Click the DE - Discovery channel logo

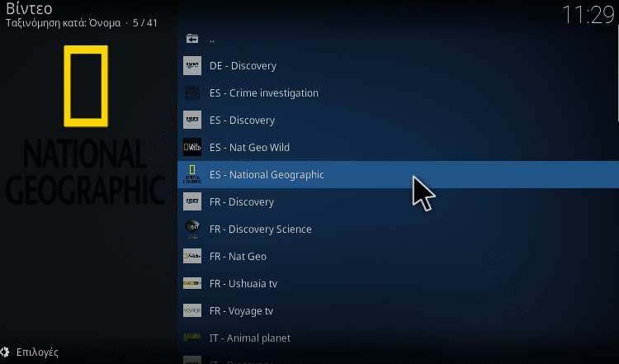(x=192, y=65)
